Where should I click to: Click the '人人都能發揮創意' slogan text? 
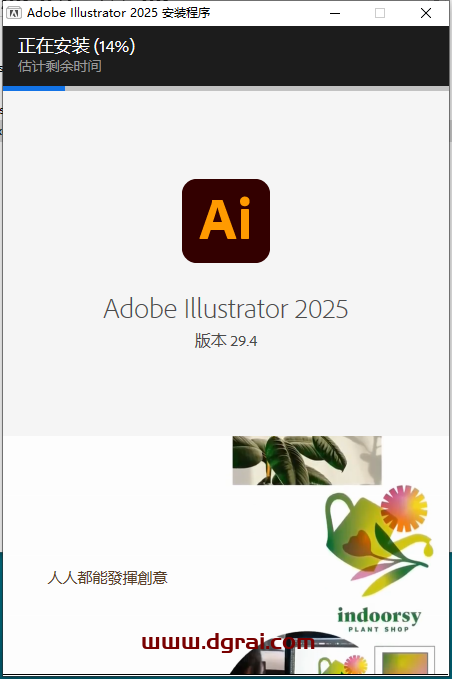pos(107,578)
